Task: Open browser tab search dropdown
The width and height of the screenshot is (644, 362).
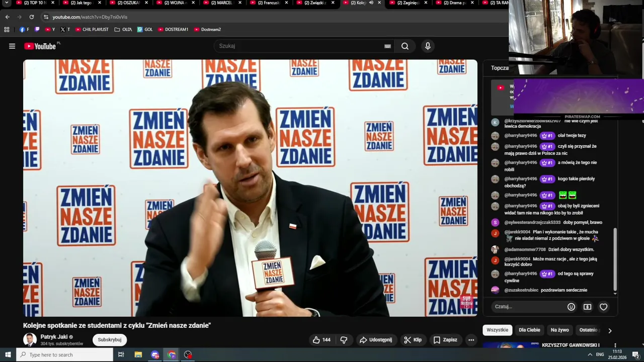Action: click(x=7, y=3)
